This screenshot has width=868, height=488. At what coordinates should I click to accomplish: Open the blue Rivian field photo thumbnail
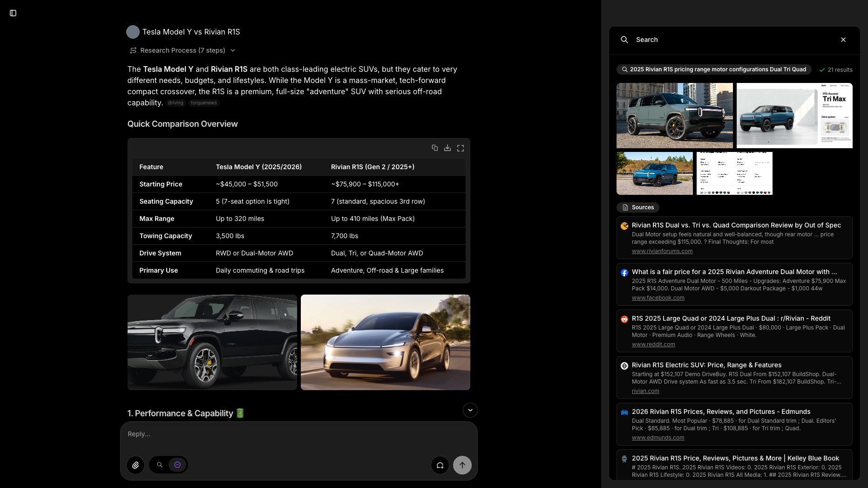(655, 173)
